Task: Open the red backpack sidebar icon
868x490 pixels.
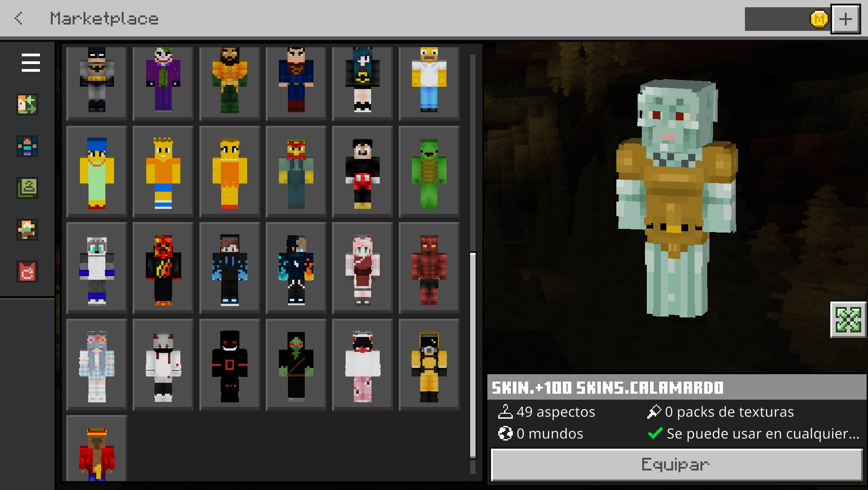Action: (27, 272)
